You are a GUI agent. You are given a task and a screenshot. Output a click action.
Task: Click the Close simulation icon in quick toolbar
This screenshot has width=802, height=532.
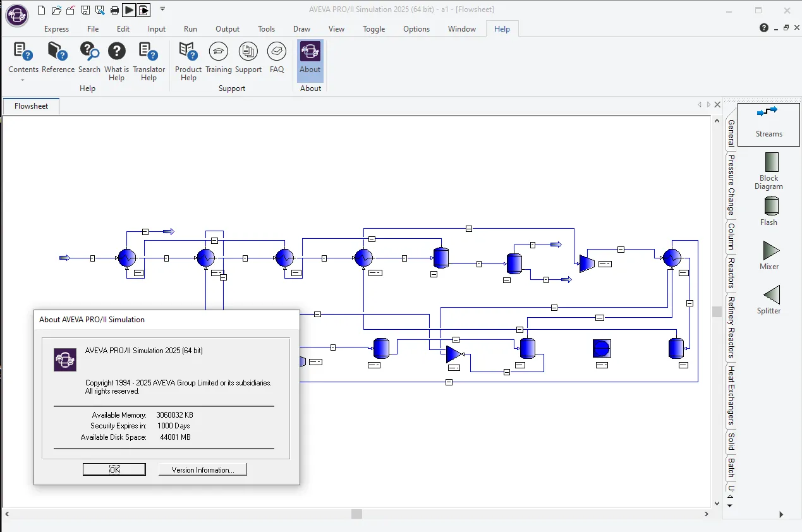71,10
